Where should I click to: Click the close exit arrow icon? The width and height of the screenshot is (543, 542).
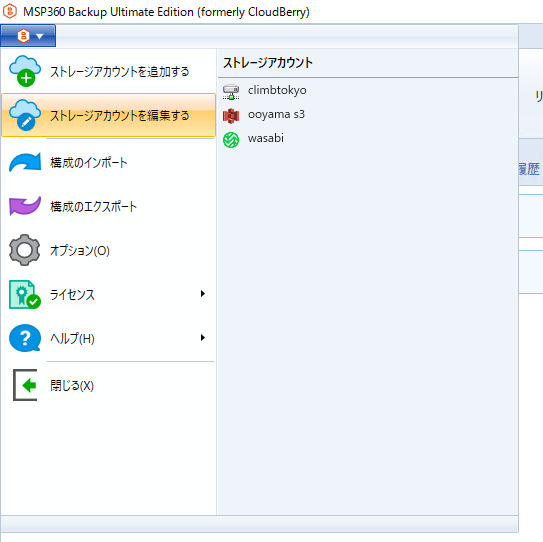coord(25,385)
